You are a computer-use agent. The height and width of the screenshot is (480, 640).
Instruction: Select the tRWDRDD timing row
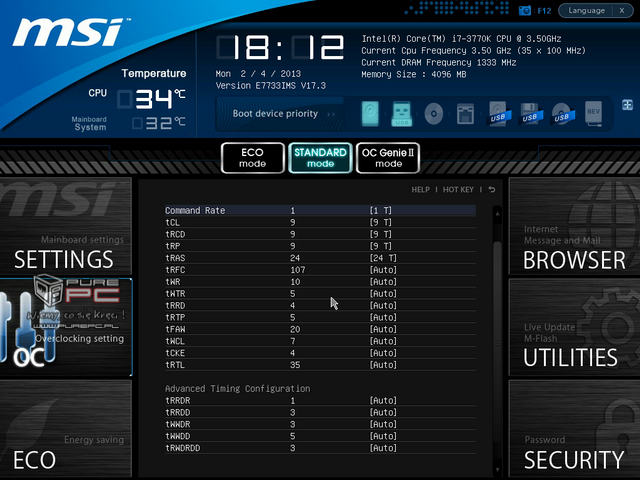pos(320,448)
